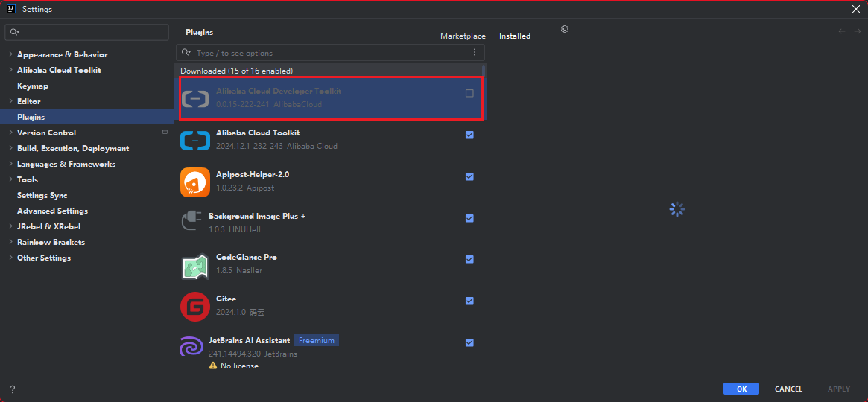Click the JetBrains AI Assistant name
The height and width of the screenshot is (402, 868).
click(249, 340)
